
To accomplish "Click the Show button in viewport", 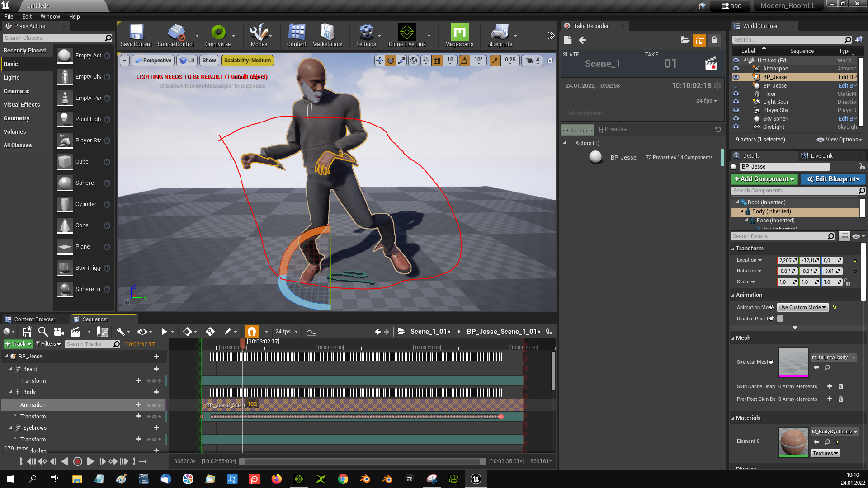I will 209,61.
